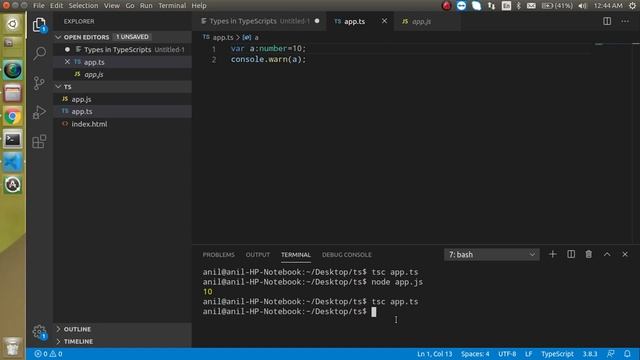Open the battery indicator at 41%
This screenshot has height=360, width=640.
point(557,6)
